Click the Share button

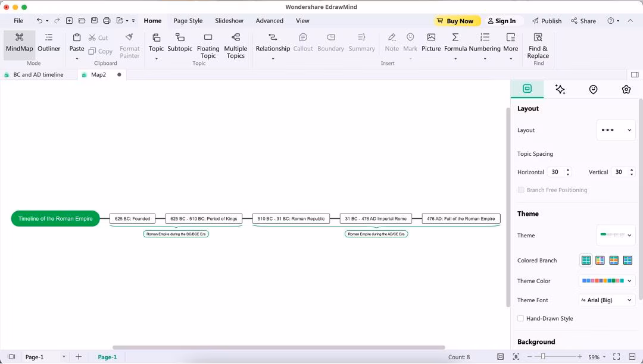[x=583, y=21]
